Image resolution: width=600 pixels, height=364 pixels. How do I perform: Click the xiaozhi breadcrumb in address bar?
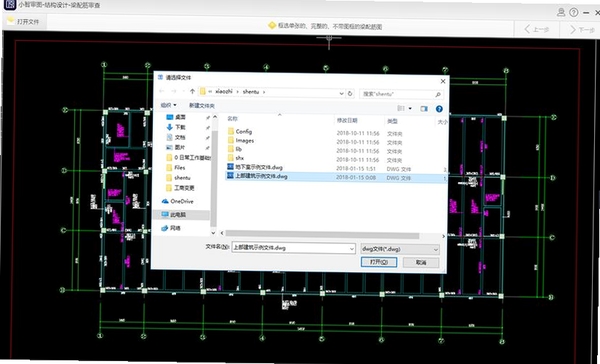[223, 91]
